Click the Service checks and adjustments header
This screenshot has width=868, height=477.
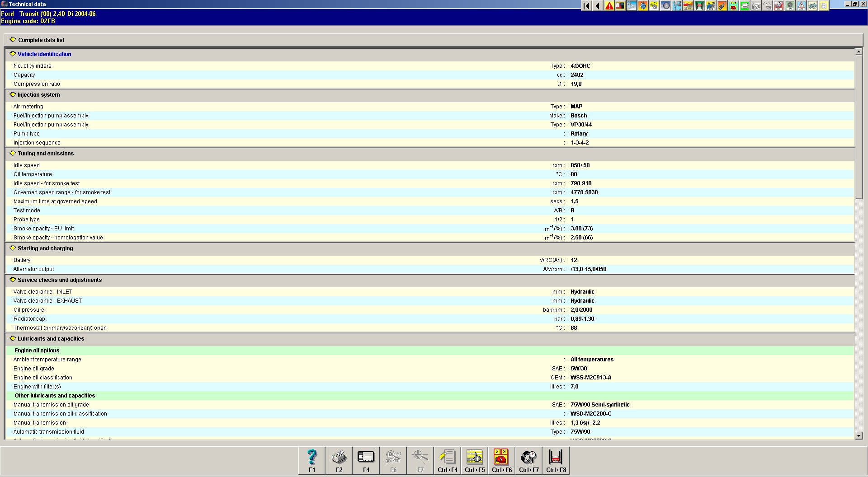(60, 280)
